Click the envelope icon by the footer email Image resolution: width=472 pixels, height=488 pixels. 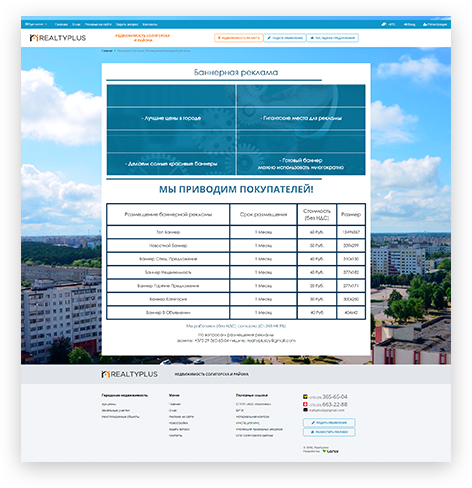(305, 410)
